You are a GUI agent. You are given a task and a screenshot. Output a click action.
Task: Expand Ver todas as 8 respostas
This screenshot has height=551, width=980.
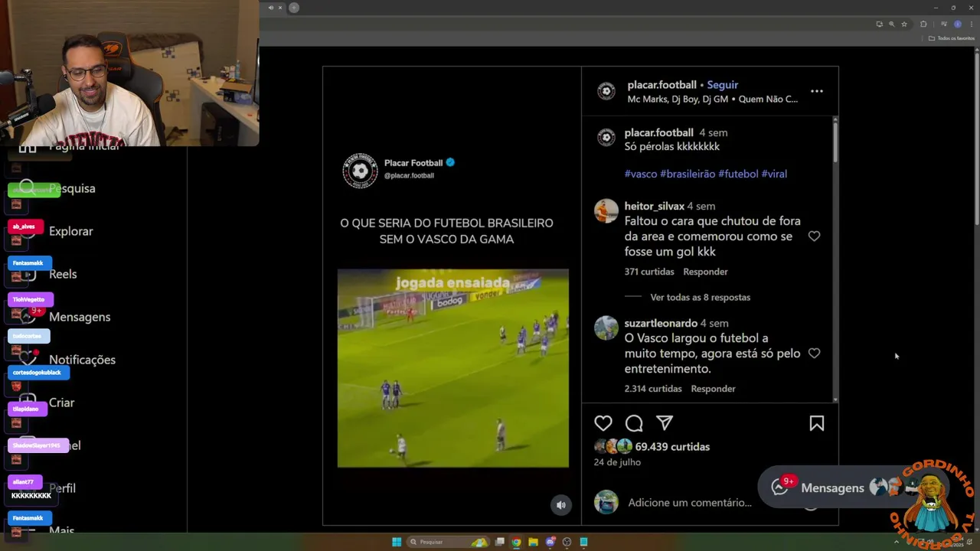tap(700, 297)
